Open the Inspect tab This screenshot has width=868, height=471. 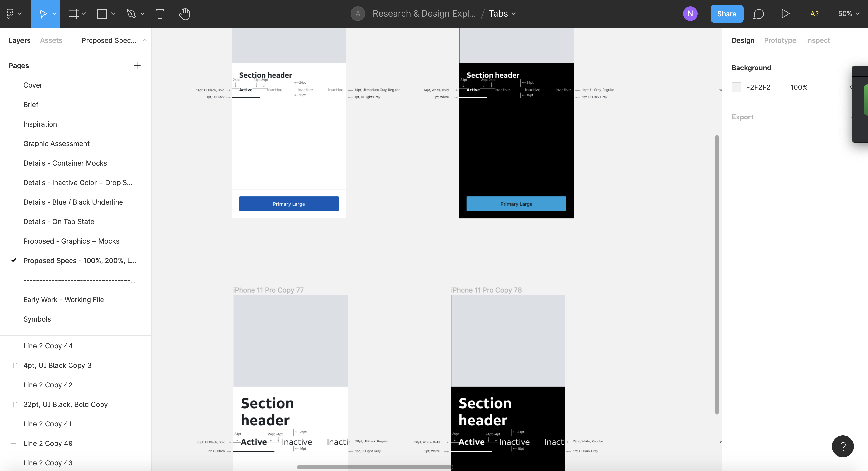[818, 40]
